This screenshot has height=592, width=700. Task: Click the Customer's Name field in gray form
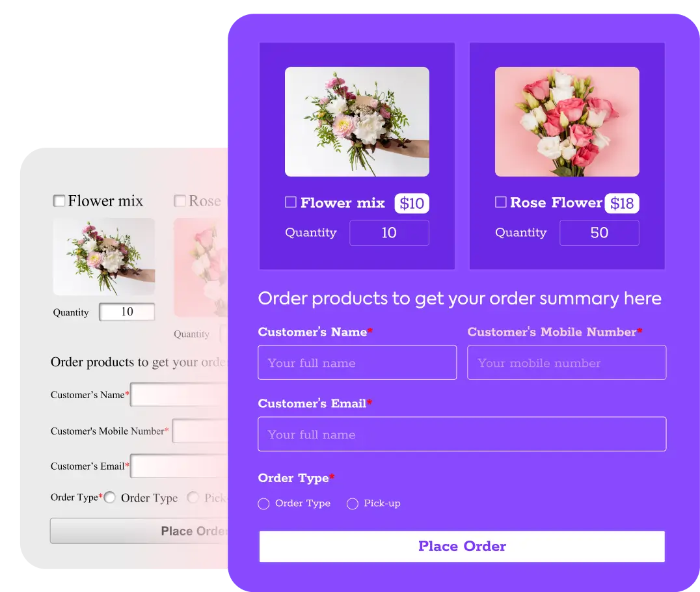[x=180, y=395]
